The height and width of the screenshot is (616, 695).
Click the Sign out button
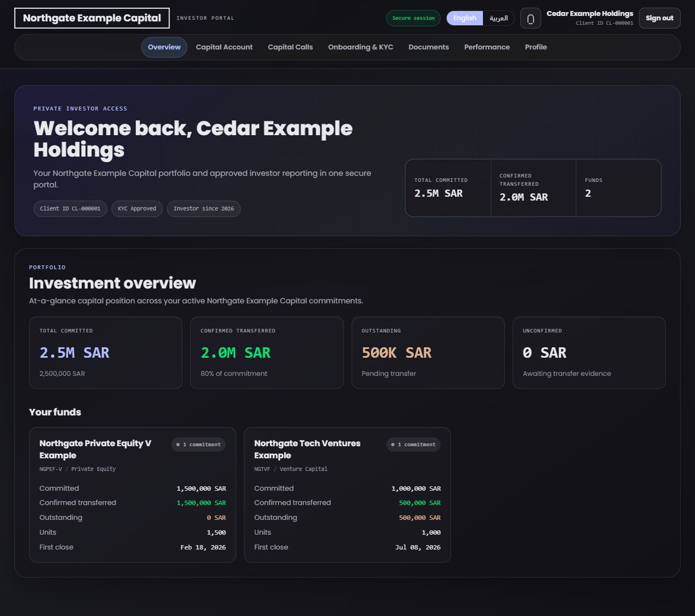click(659, 18)
